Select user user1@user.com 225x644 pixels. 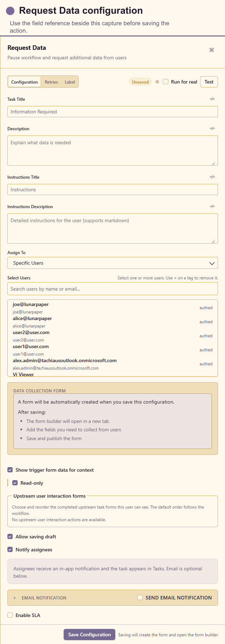[x=112, y=350]
